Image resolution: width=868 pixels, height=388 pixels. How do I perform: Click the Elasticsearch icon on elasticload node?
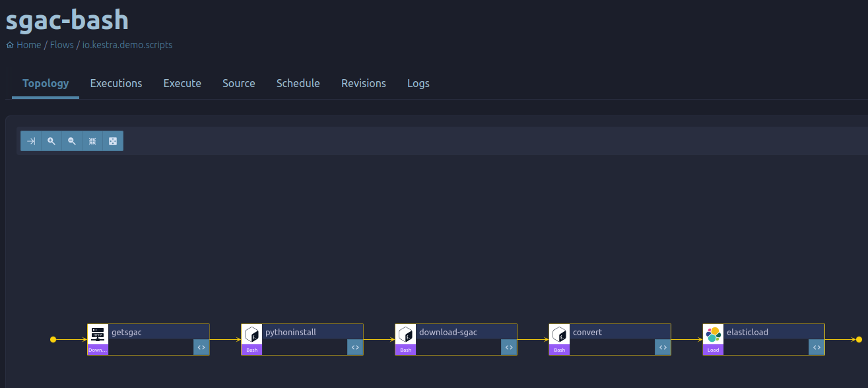pyautogui.click(x=713, y=334)
